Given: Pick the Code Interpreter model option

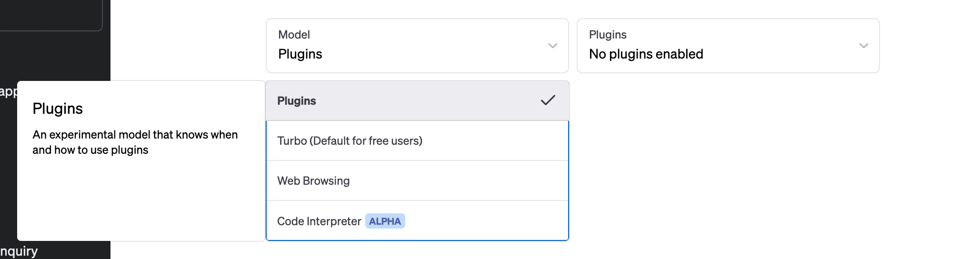Looking at the screenshot, I should [x=319, y=221].
